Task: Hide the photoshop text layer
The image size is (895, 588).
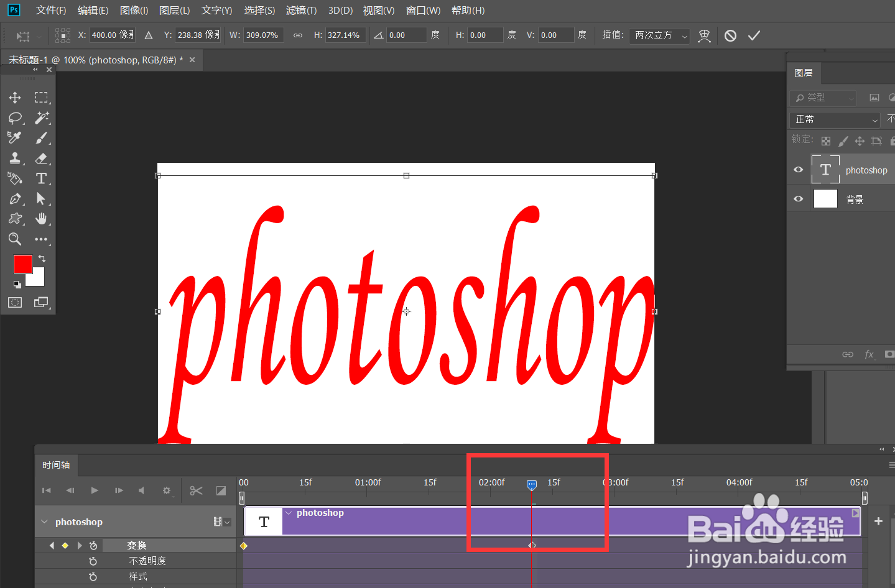Action: [799, 170]
